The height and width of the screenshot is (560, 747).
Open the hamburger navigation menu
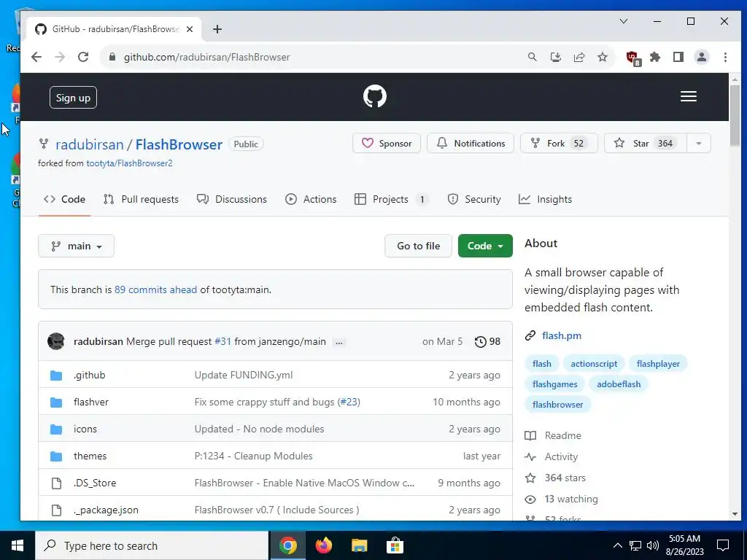point(689,97)
